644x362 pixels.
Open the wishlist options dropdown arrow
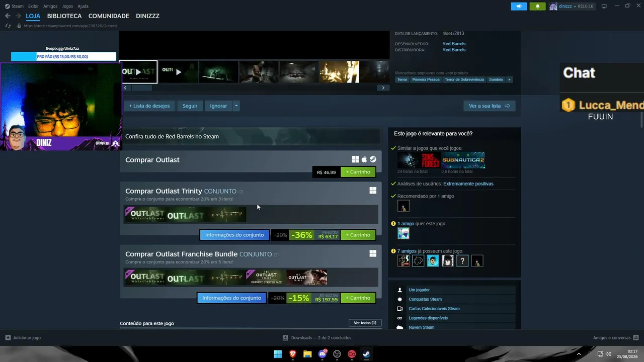click(x=236, y=106)
